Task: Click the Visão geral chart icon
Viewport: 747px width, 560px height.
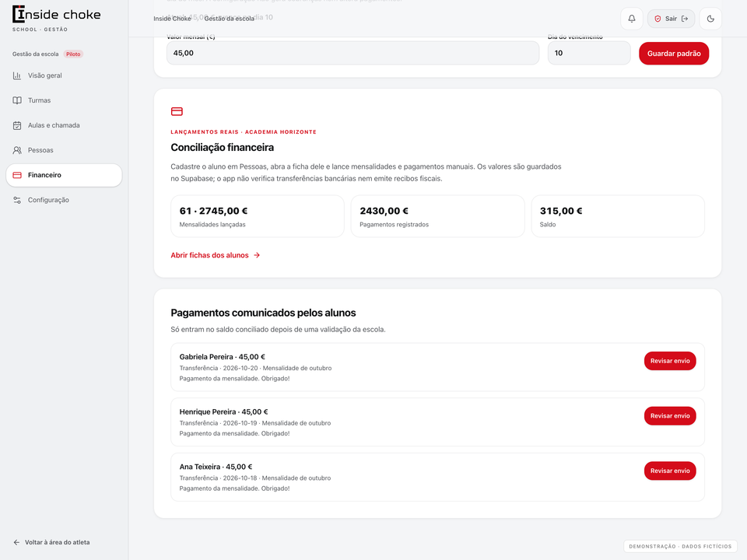Action: coord(17,75)
